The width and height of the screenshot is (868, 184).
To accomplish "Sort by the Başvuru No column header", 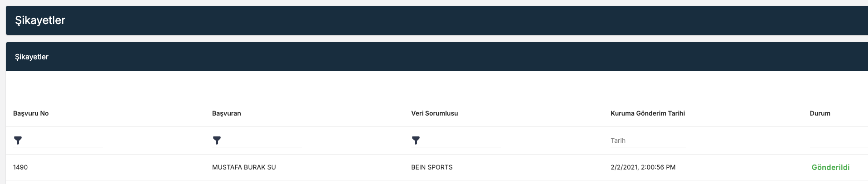I will pos(31,113).
